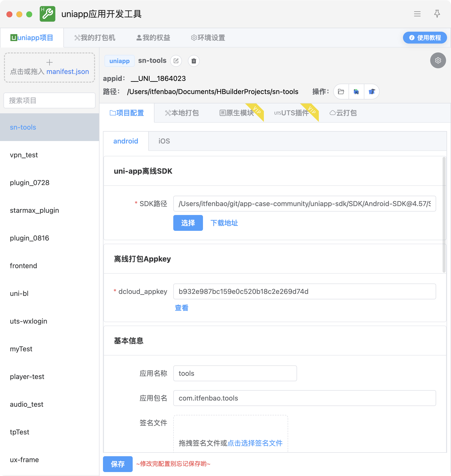Delete the sn-tools project via trash icon
Image resolution: width=451 pixels, height=476 pixels.
coord(194,61)
